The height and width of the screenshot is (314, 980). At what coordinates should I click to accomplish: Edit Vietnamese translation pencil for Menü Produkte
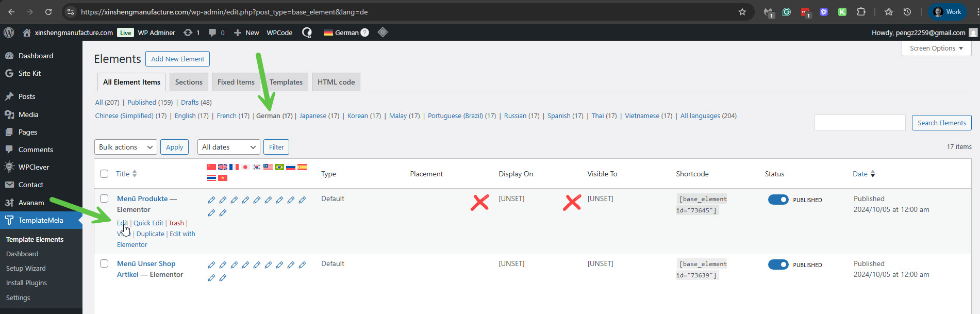click(x=223, y=213)
